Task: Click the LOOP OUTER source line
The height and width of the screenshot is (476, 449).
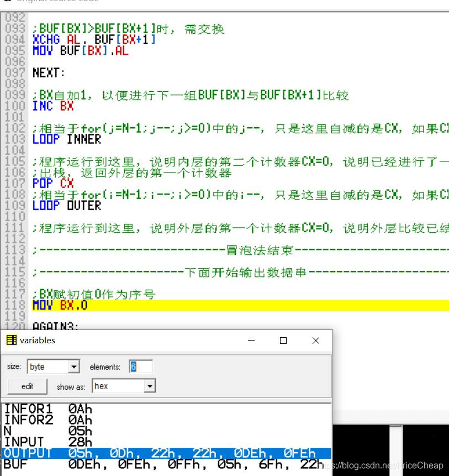Action: point(67,206)
